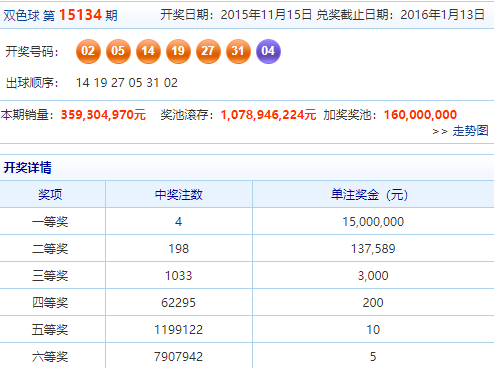Click the 三等奖 winner count 1033

pos(179,276)
